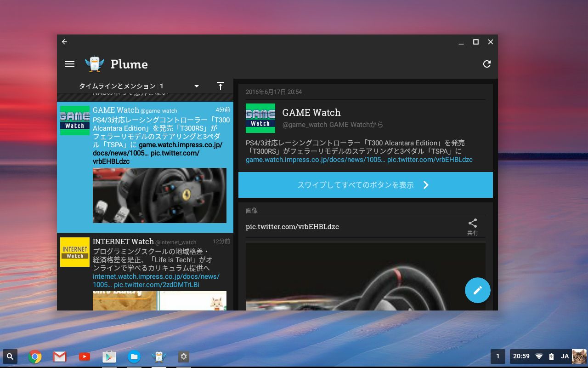Jump to top of timeline
This screenshot has height=368, width=588.
coord(220,86)
